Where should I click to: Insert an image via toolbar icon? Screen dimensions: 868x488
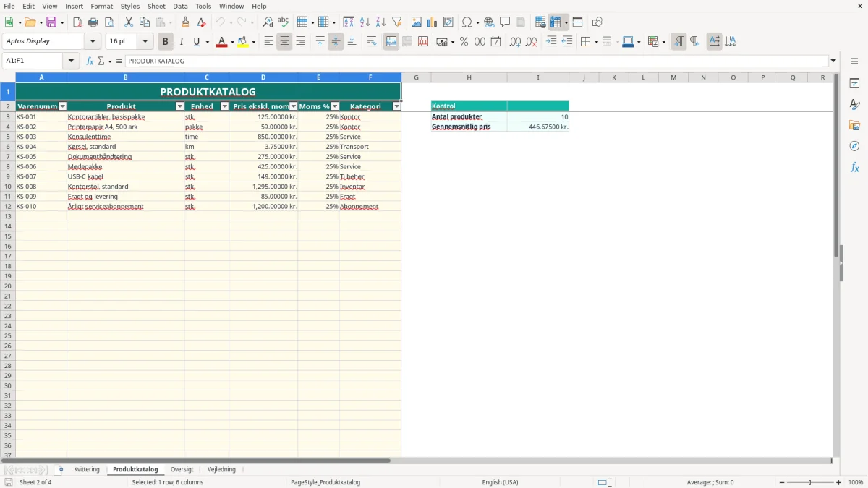[417, 22]
